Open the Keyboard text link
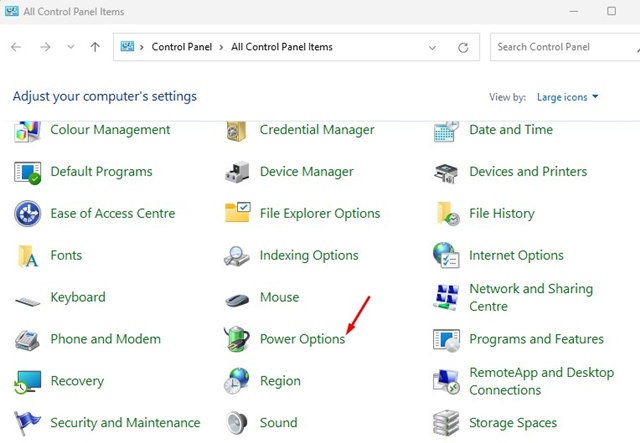The height and width of the screenshot is (443, 640). (x=78, y=297)
